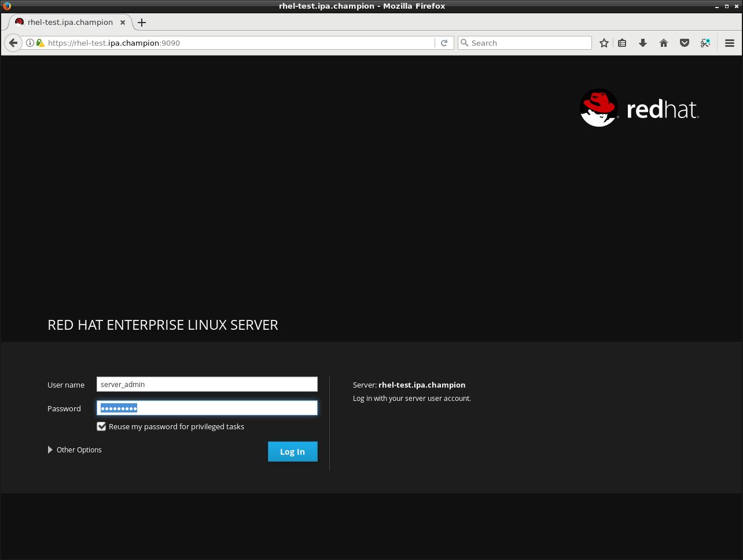Click the Firefox Search box
This screenshot has width=743, height=560.
pos(525,43)
